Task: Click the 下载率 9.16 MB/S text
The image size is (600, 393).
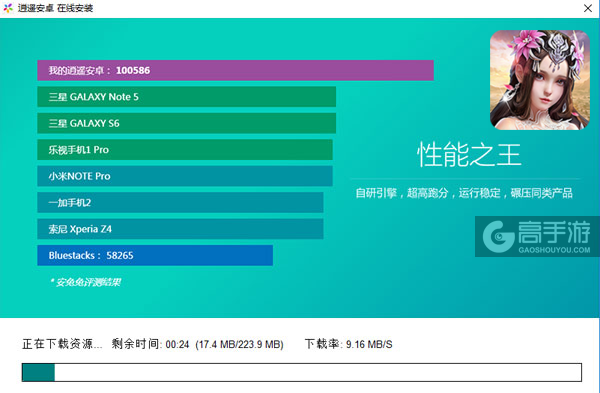Action: (x=349, y=344)
